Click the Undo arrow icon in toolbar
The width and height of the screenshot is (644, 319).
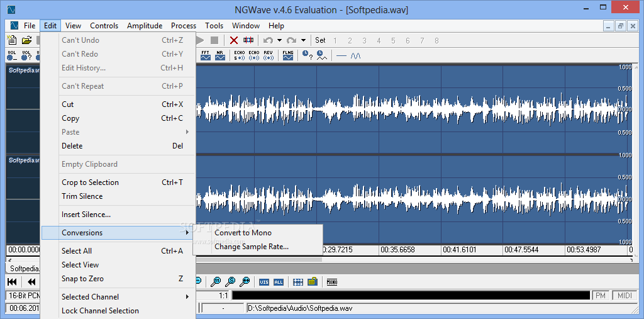click(268, 40)
